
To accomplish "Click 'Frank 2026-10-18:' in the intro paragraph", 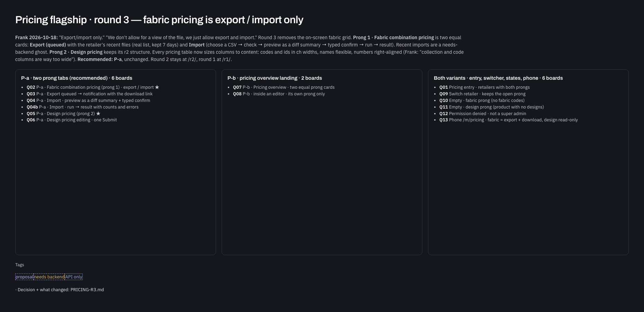I will 36,37.
